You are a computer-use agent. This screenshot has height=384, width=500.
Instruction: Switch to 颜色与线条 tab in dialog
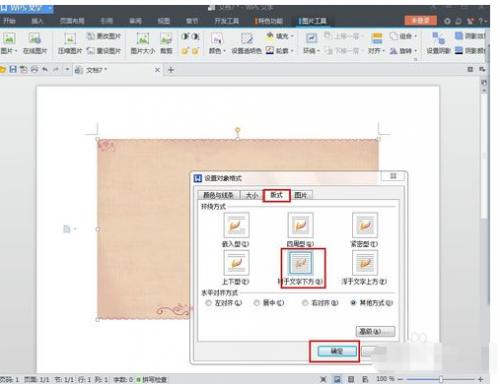click(x=218, y=195)
